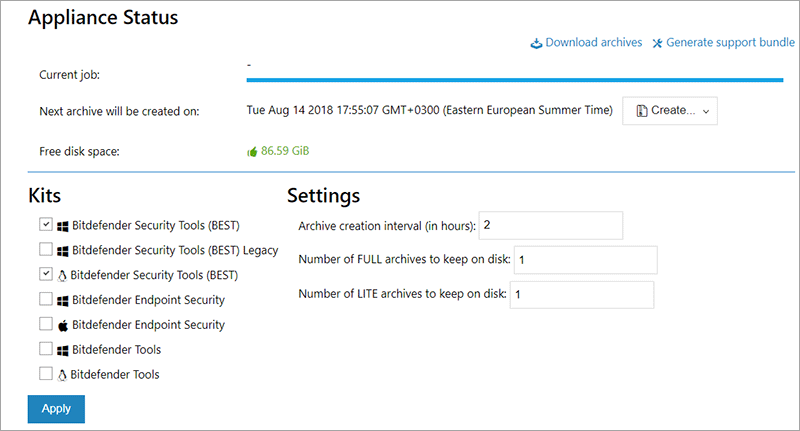Click the Bitdefender Security Tools (BEST) Legacy label
The width and height of the screenshot is (800, 431).
coord(175,250)
